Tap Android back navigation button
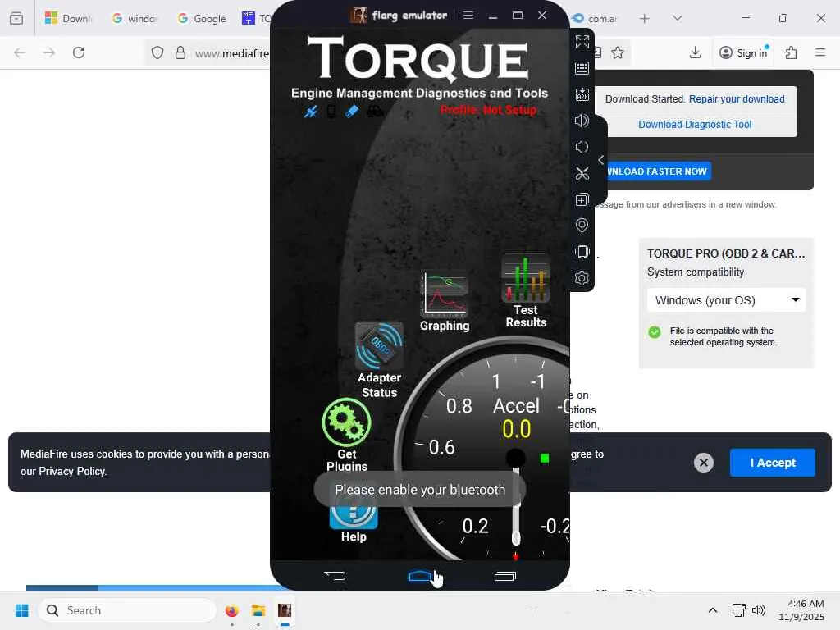The width and height of the screenshot is (840, 630). click(336, 576)
